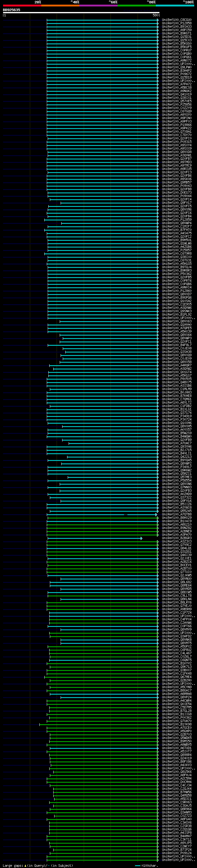Click the Large gaps legend text

[38, 865]
